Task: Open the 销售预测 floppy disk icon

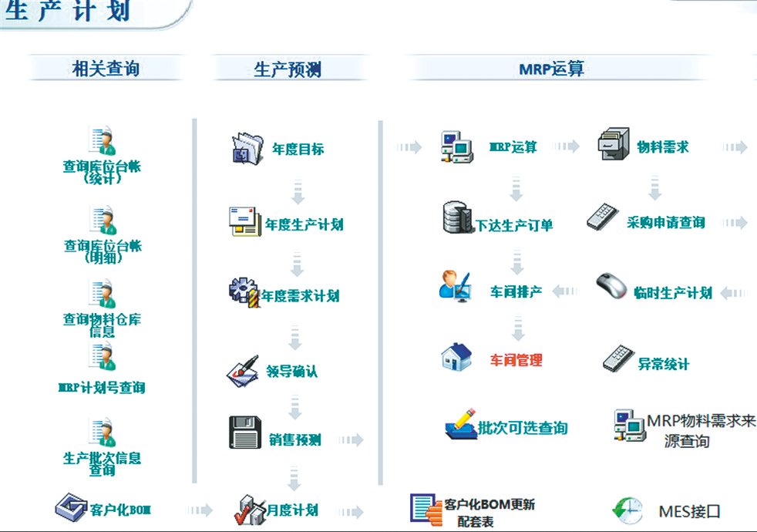Action: [x=245, y=433]
